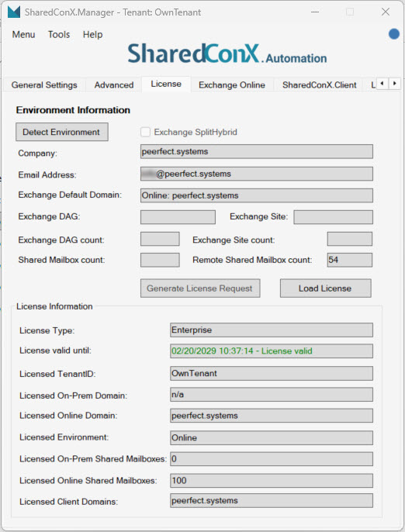Click the License valid until field

tap(272, 351)
